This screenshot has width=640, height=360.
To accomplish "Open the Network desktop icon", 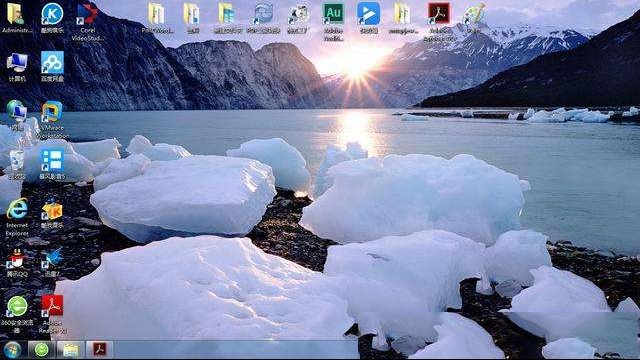I will coord(17,116).
